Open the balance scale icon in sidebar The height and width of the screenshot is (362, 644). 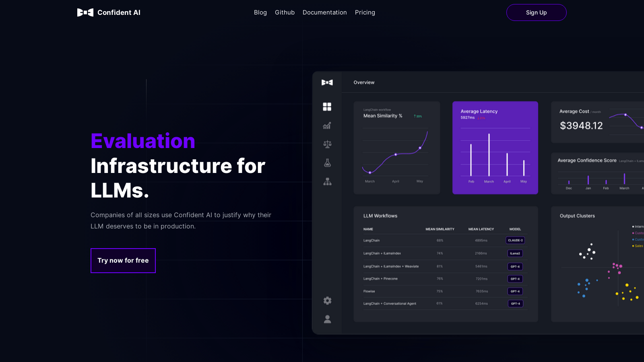point(327,144)
